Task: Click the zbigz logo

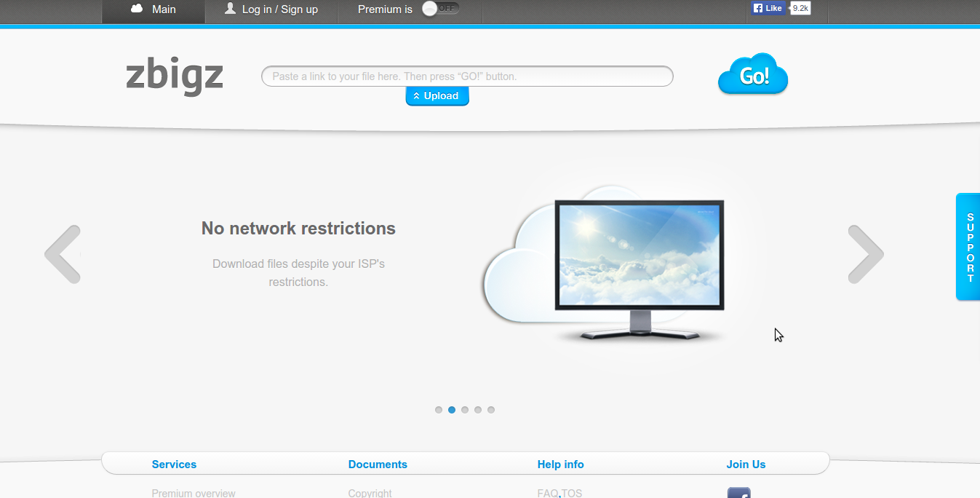Action: [175, 76]
